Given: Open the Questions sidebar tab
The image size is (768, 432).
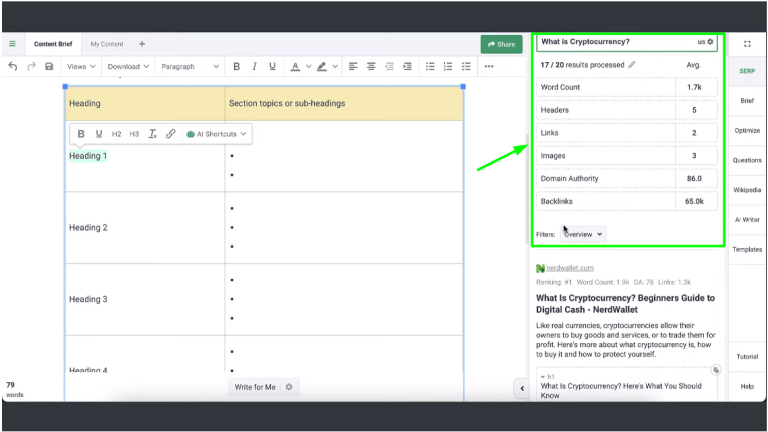Looking at the screenshot, I should tap(747, 160).
